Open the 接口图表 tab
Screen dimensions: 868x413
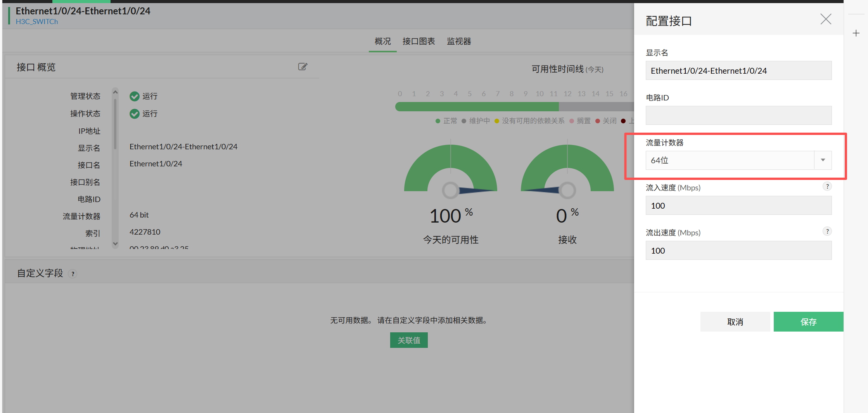tap(418, 41)
